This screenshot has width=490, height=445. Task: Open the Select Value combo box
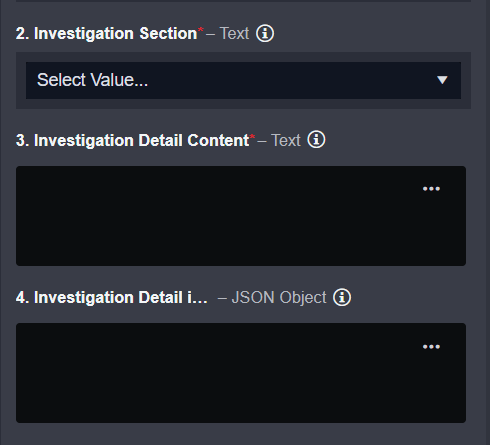pos(243,80)
